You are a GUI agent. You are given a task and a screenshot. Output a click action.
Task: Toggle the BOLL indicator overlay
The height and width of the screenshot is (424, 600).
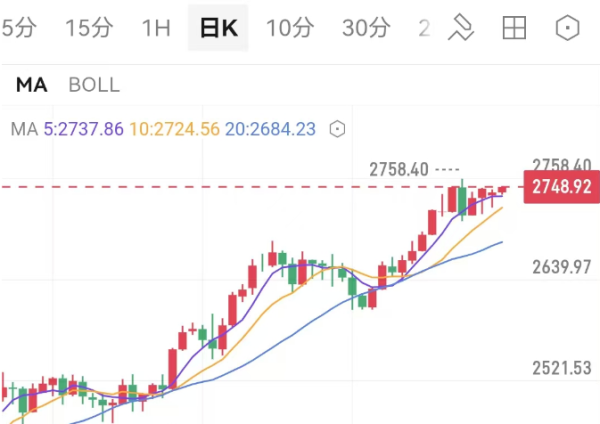click(94, 85)
